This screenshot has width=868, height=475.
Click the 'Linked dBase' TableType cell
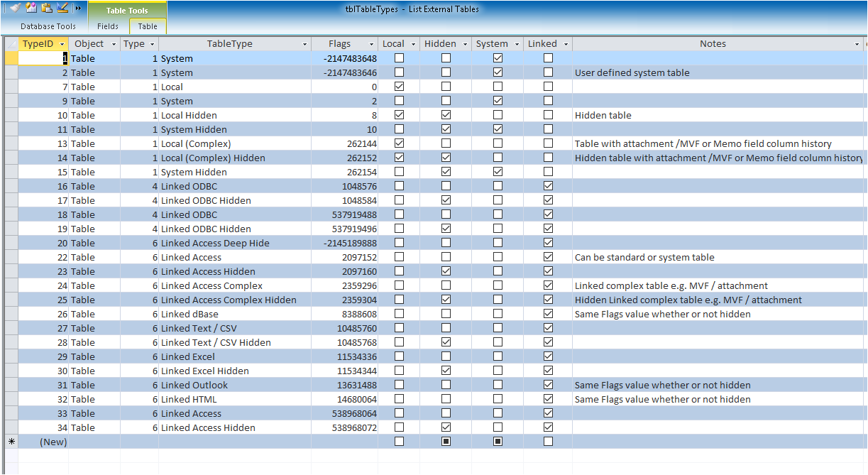235,314
